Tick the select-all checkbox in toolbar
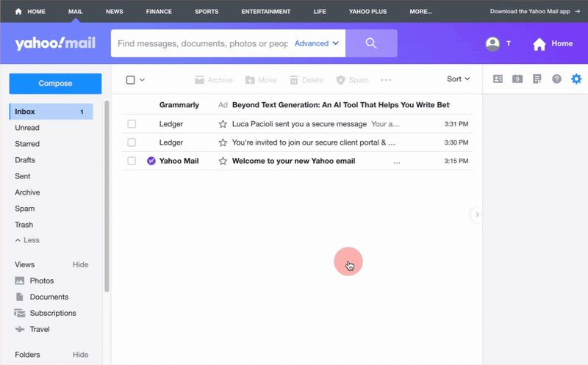 (131, 80)
